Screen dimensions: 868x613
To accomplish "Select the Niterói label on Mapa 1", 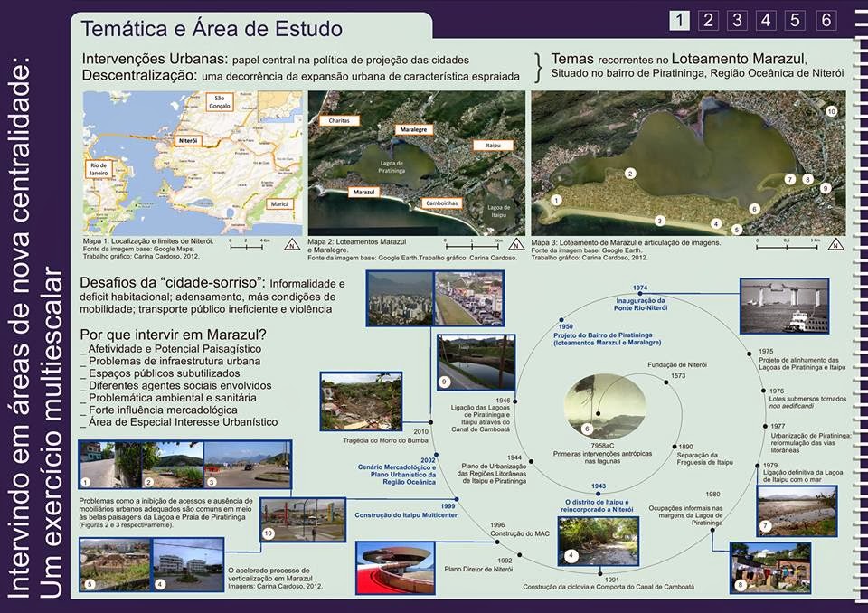I will click(188, 141).
